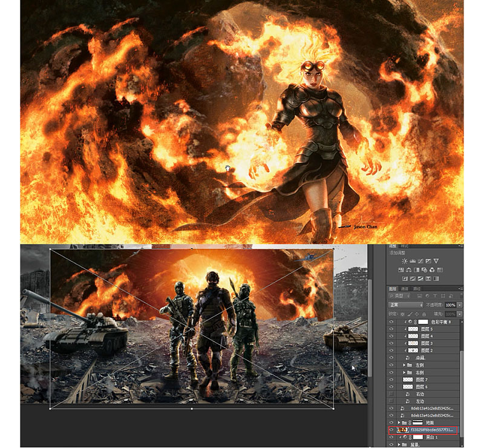Show the hidden 右边 layer
This screenshot has width=484, height=448.
point(391,394)
